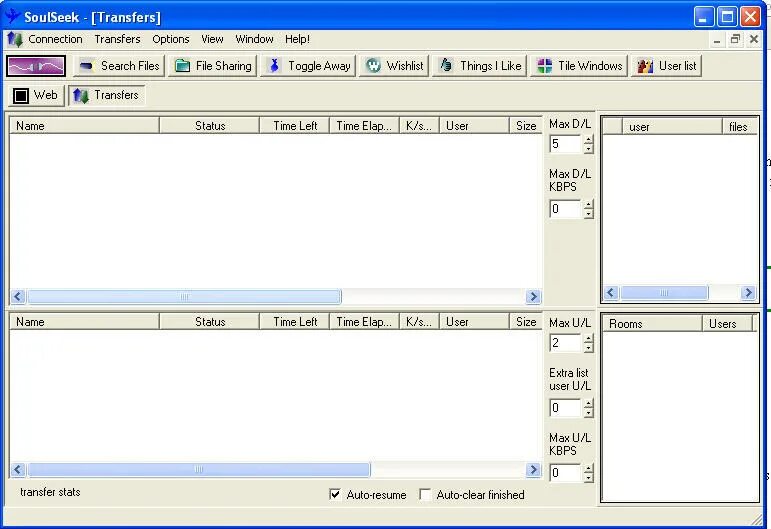Click the Max U/L KBPS input field
771x529 pixels.
tap(566, 472)
